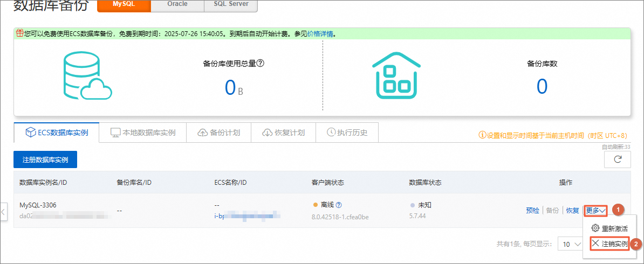Click the backup vault house icon
Viewport: 644px width, 264px height.
pyautogui.click(x=396, y=75)
